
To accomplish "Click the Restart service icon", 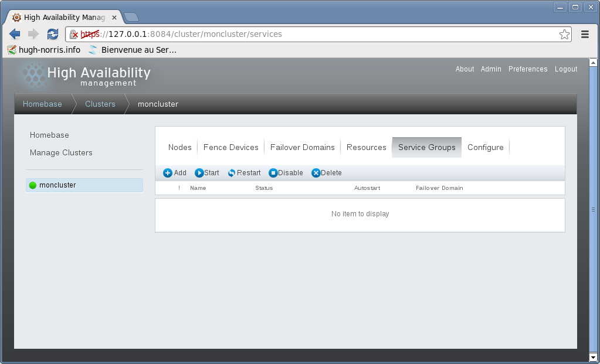I will tap(232, 173).
